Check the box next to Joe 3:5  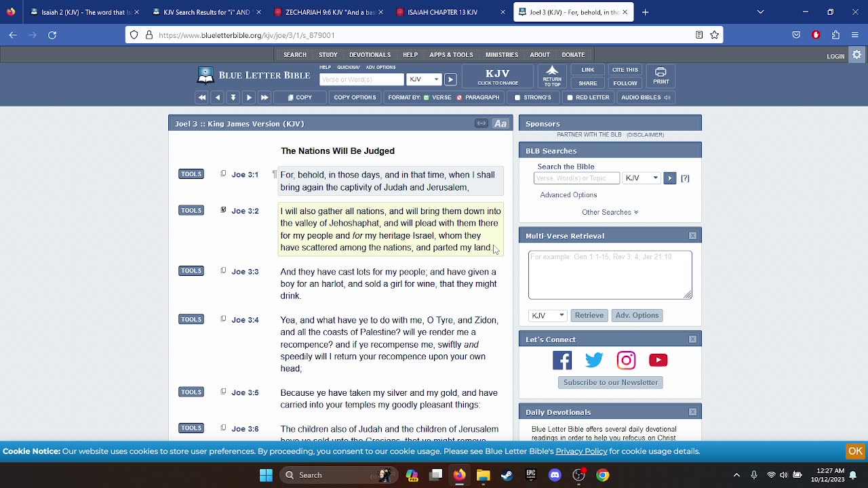click(x=223, y=392)
